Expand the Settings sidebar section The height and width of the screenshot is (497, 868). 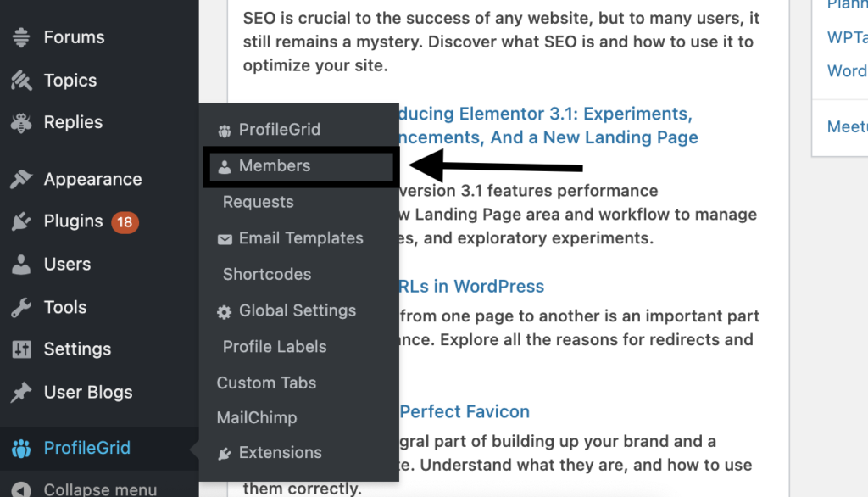click(76, 349)
